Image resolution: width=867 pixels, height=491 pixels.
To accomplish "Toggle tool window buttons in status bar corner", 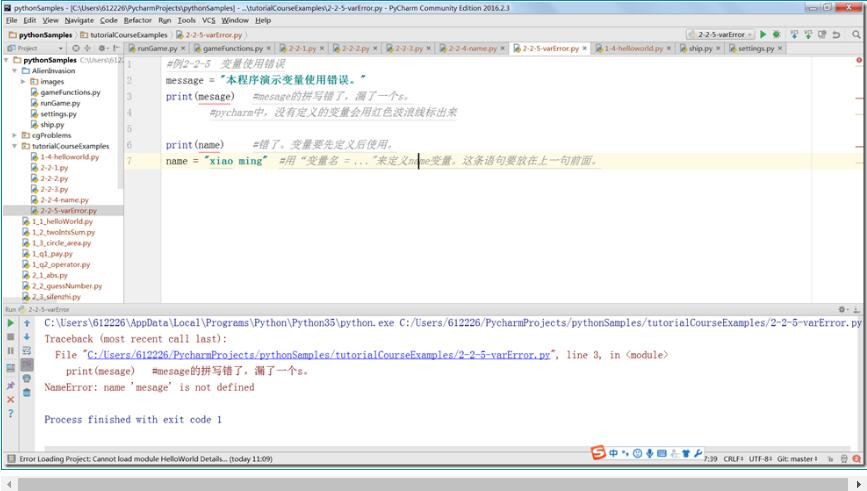I will click(9, 459).
